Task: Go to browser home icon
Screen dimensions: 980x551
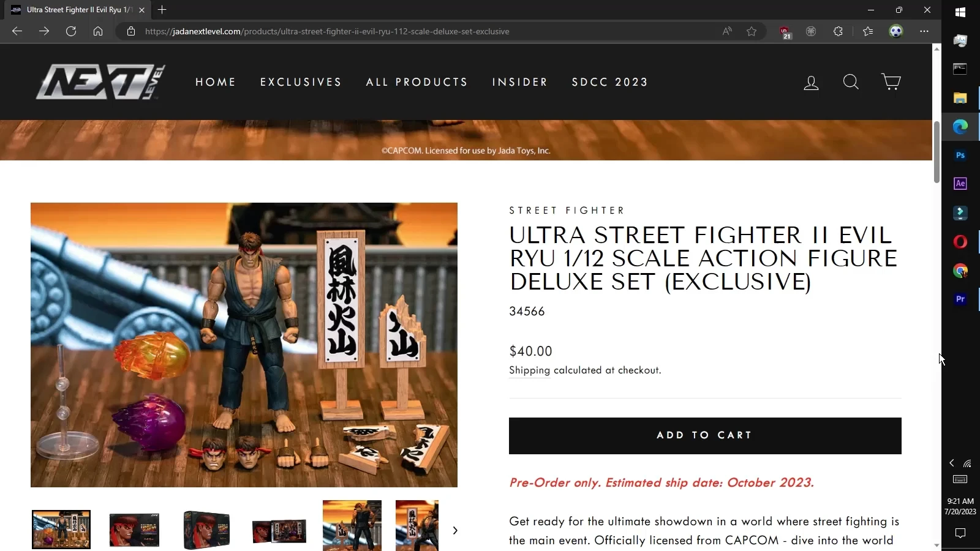Action: [98, 31]
